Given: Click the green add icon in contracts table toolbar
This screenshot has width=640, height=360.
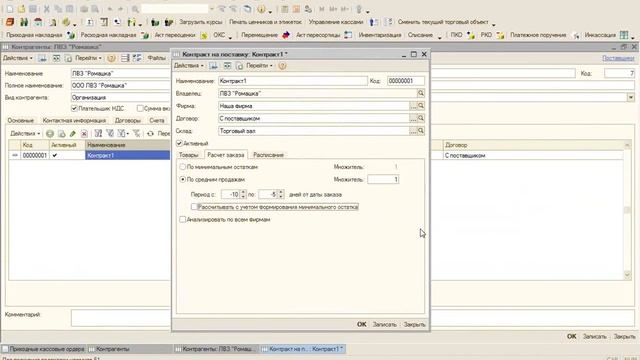Looking at the screenshot, I should (x=50, y=133).
